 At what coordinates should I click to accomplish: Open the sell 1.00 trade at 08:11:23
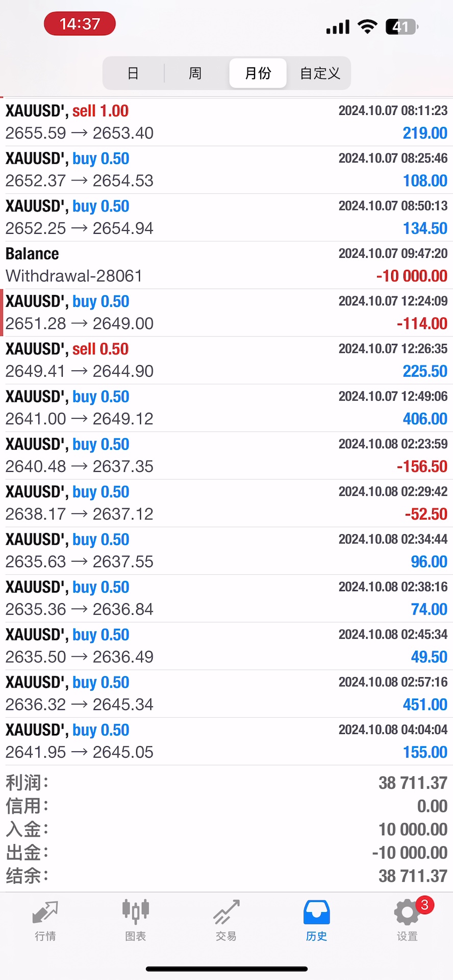tap(226, 122)
